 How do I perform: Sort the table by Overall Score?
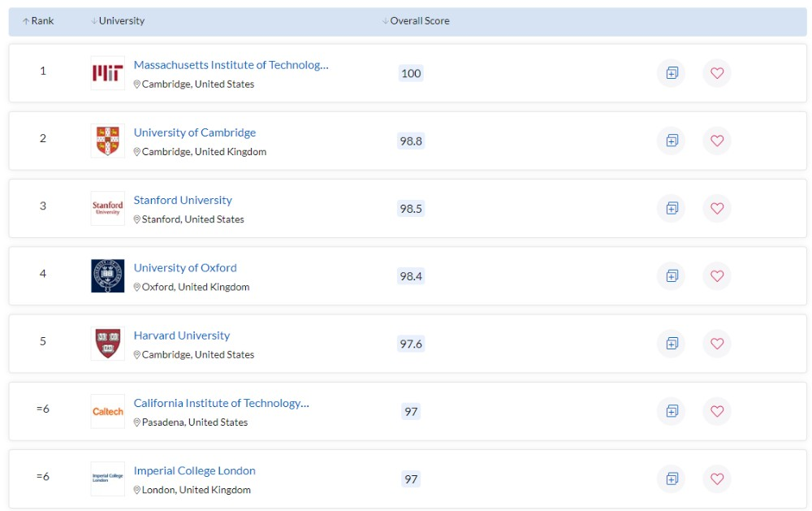416,21
